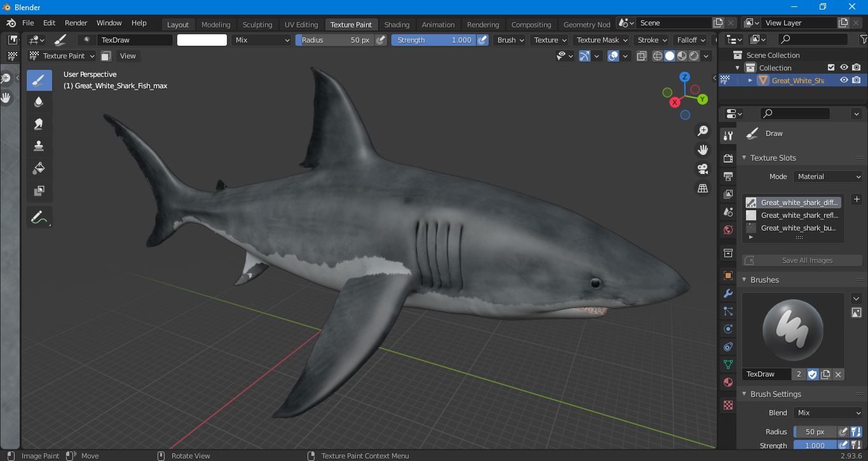The height and width of the screenshot is (461, 868).
Task: Enable rendered viewport shading mode
Action: pos(694,56)
